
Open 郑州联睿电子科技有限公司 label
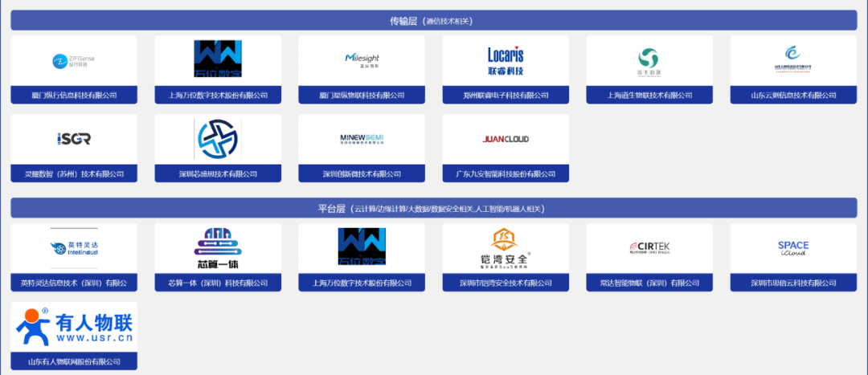pyautogui.click(x=506, y=95)
